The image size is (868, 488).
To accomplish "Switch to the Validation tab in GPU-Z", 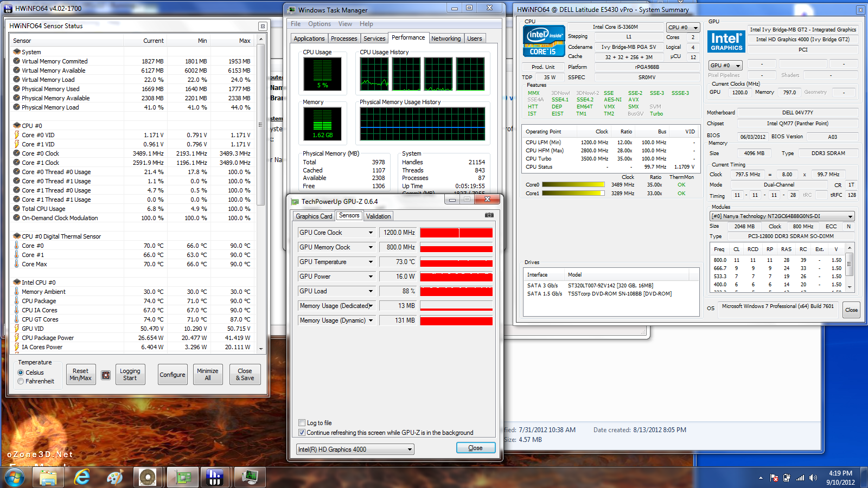I will 378,216.
